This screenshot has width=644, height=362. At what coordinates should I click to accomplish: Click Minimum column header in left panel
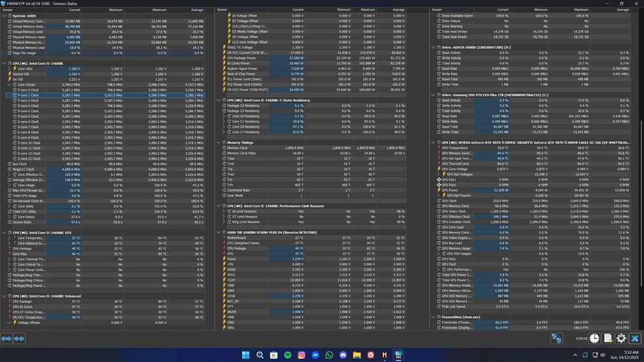(102, 10)
